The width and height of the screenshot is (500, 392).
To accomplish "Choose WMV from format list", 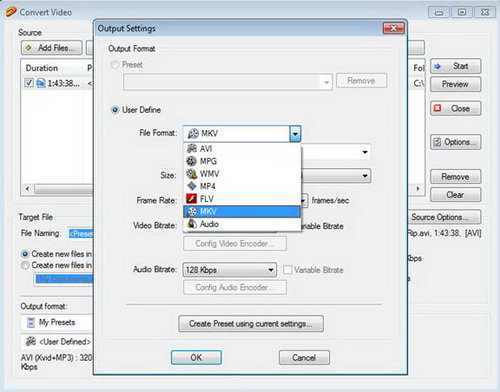I will pyautogui.click(x=242, y=174).
